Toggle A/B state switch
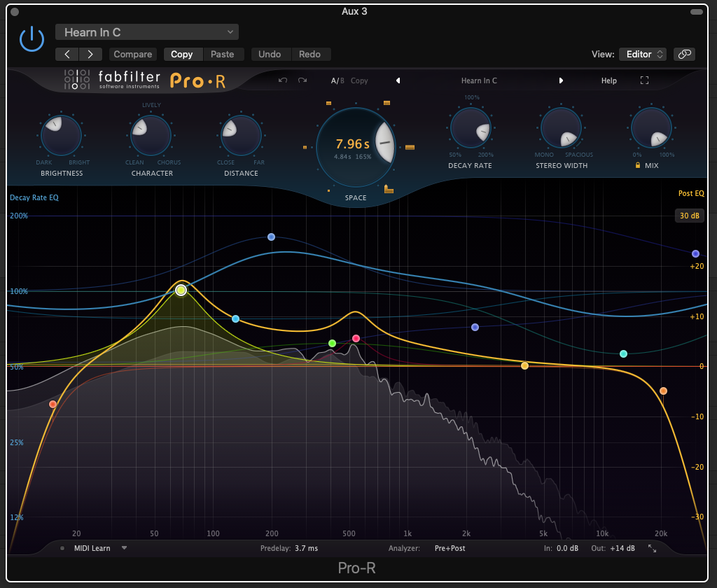Viewport: 717px width, 588px height. (337, 80)
